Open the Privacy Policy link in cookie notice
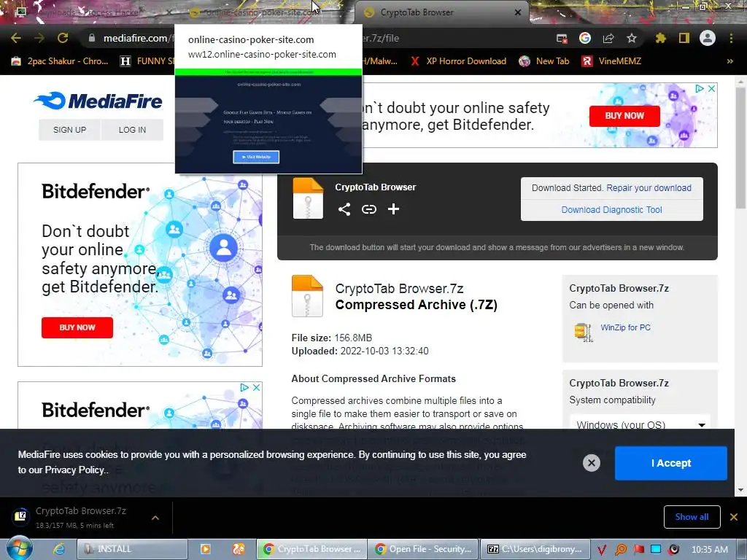 point(74,470)
